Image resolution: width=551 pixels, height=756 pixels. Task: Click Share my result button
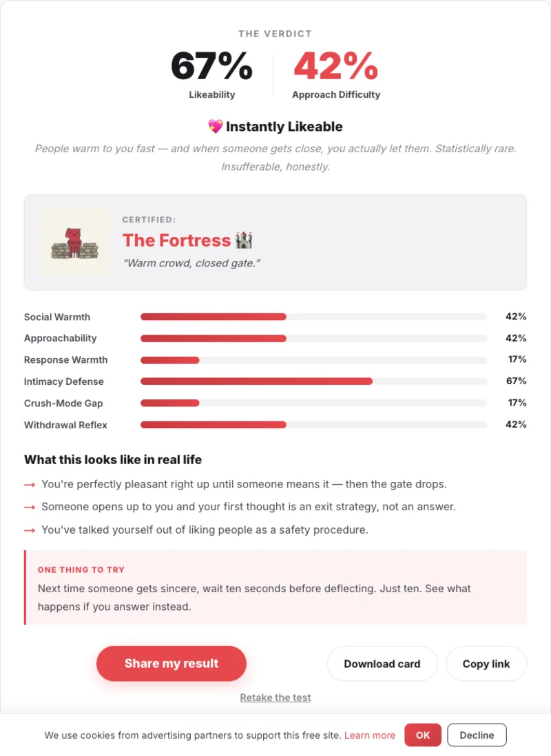coord(171,664)
